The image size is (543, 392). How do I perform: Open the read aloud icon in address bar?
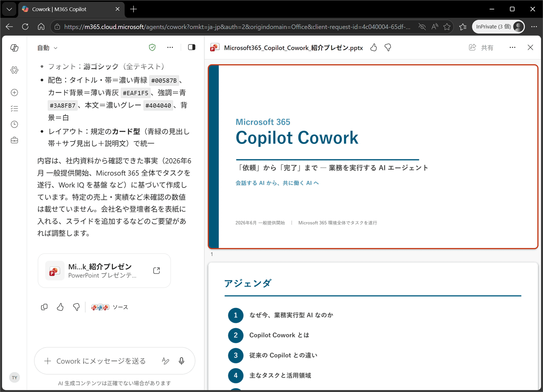click(x=435, y=27)
